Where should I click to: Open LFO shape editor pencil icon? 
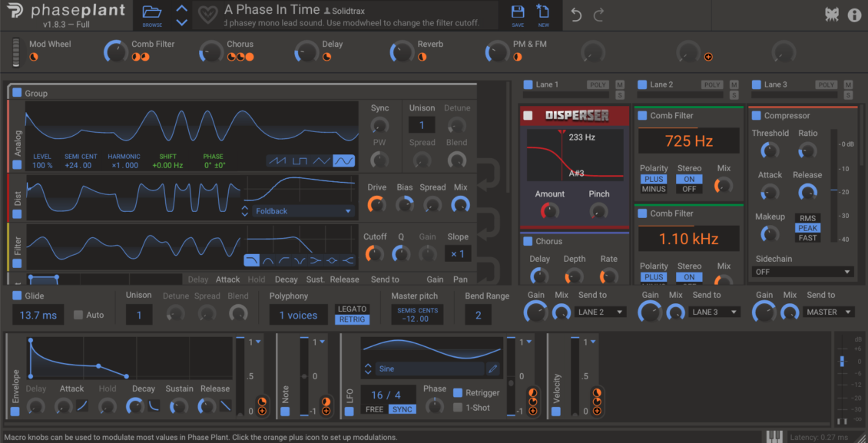(492, 369)
